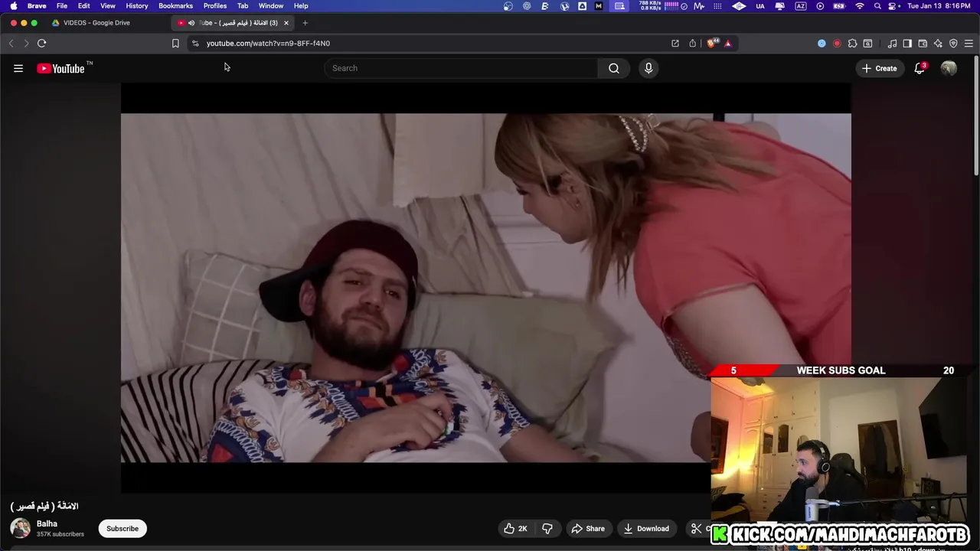Open the blue circle extension icon
Image resolution: width=980 pixels, height=551 pixels.
click(x=822, y=44)
